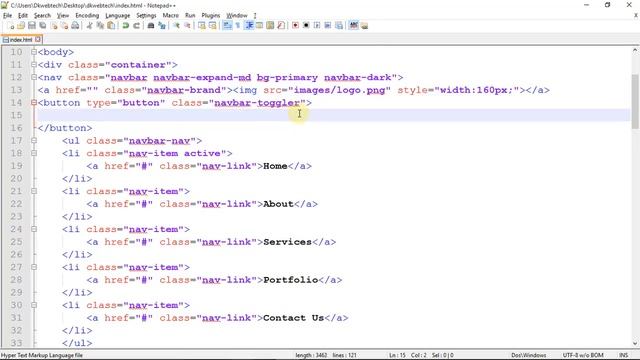Image resolution: width=640 pixels, height=360 pixels.
Task: Click the Save file toolbar icon
Action: pos(32,26)
